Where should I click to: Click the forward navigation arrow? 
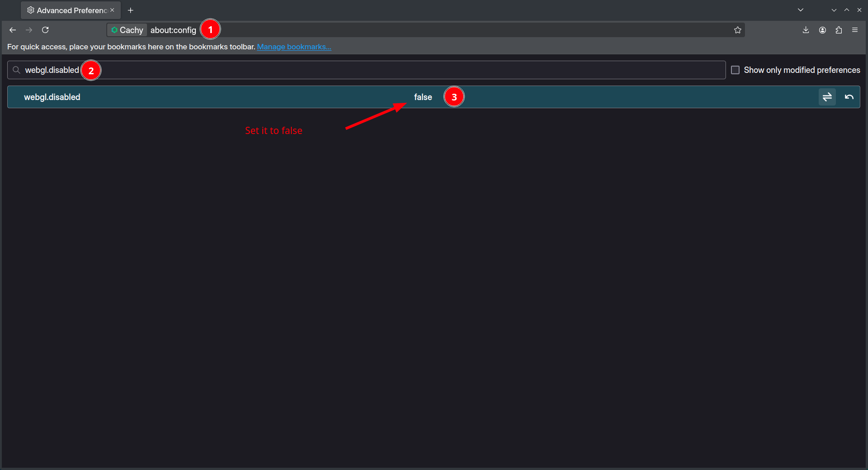[29, 30]
